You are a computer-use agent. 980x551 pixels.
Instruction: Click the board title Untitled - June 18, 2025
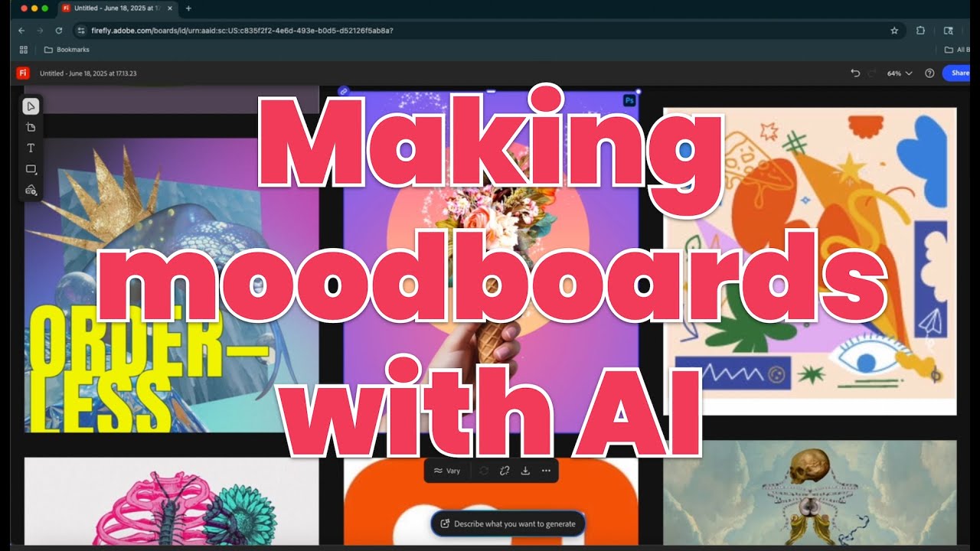[x=88, y=73]
